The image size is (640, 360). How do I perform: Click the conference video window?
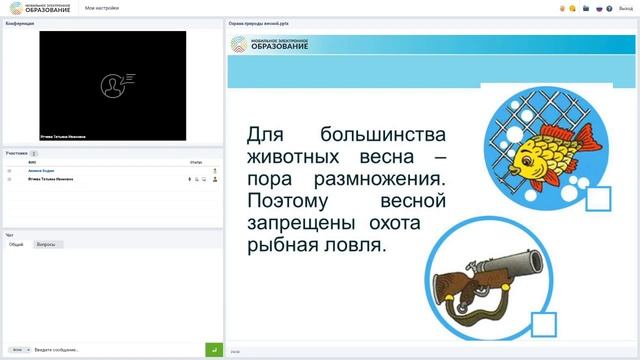(113, 86)
